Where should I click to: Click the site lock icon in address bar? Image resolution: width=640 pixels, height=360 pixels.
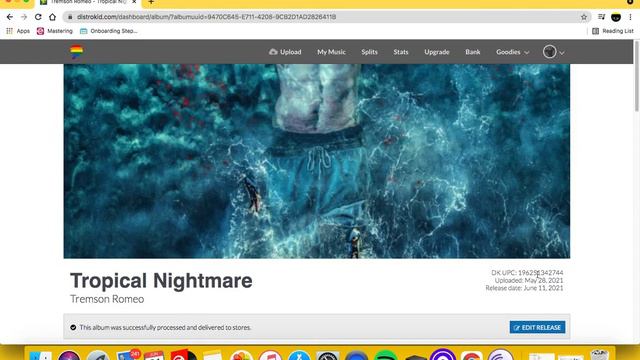(70, 17)
